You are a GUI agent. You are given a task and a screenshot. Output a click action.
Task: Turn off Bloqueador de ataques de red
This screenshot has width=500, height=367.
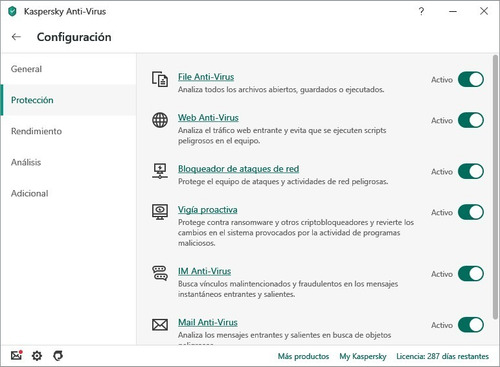(471, 171)
